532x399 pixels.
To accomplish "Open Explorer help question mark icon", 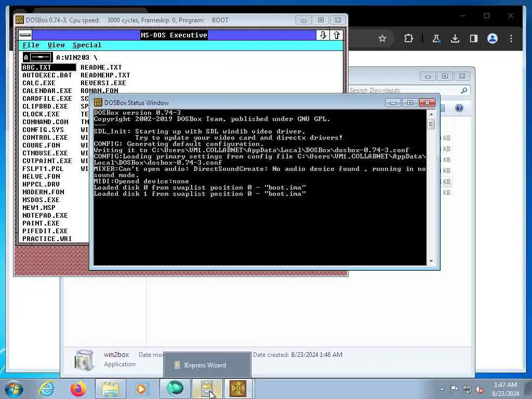I will click(x=459, y=108).
